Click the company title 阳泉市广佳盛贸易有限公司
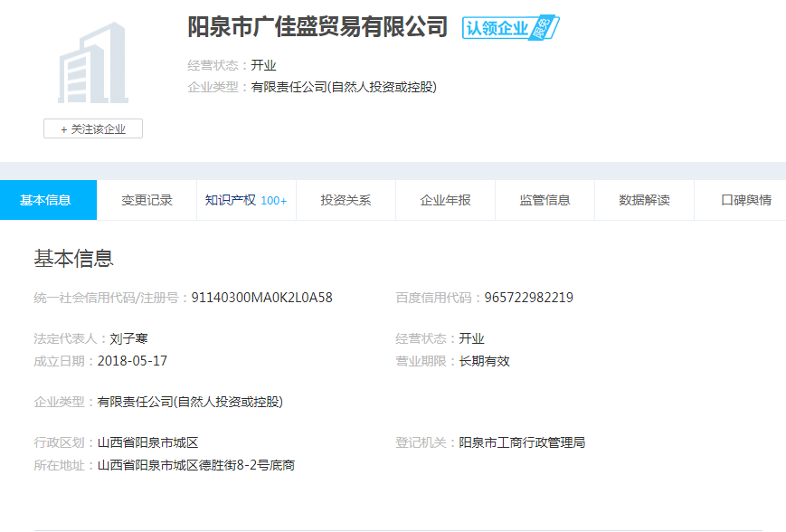This screenshot has height=532, width=786. [x=317, y=27]
